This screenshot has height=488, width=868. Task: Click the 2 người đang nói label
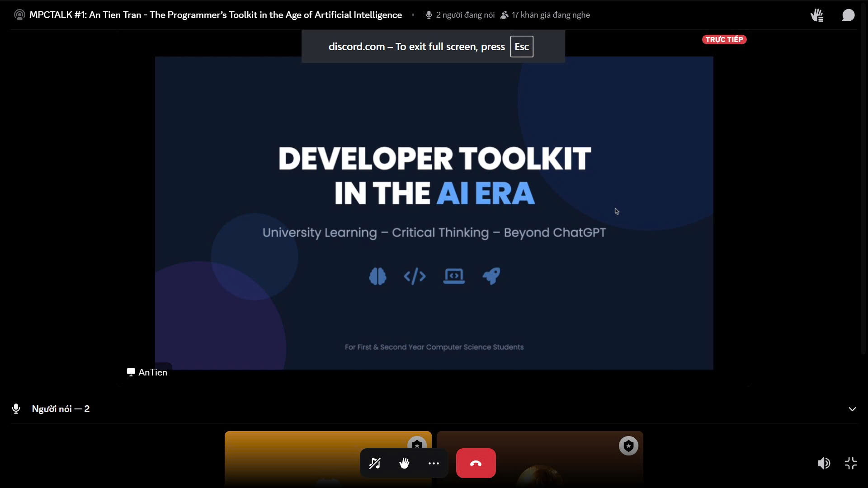(x=465, y=15)
